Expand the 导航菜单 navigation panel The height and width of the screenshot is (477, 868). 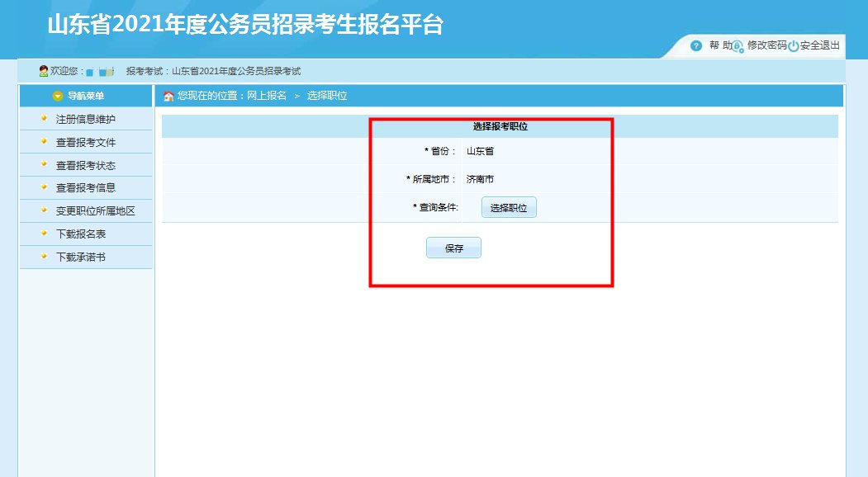(x=85, y=95)
